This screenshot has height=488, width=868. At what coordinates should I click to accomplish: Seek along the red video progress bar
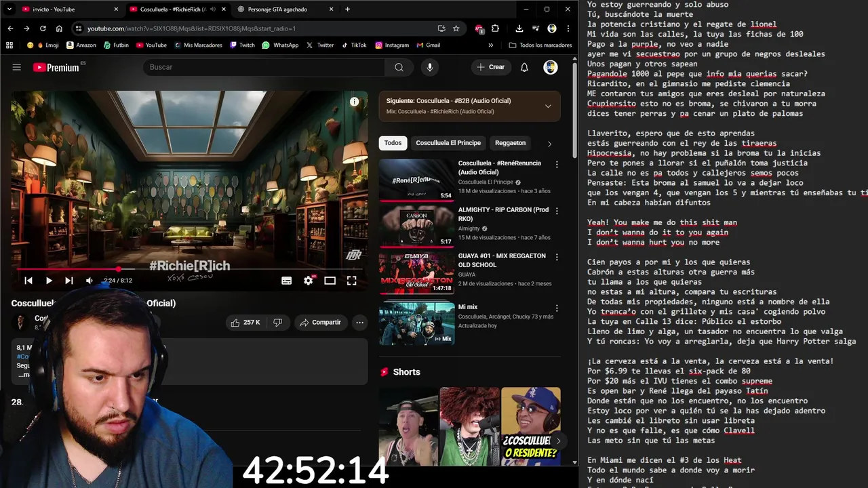[189, 269]
